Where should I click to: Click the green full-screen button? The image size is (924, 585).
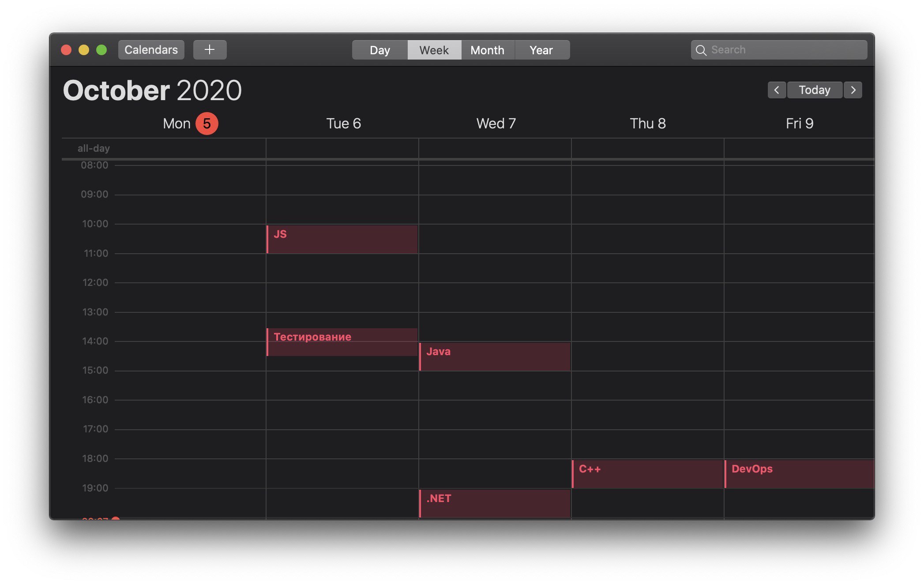[x=101, y=50]
